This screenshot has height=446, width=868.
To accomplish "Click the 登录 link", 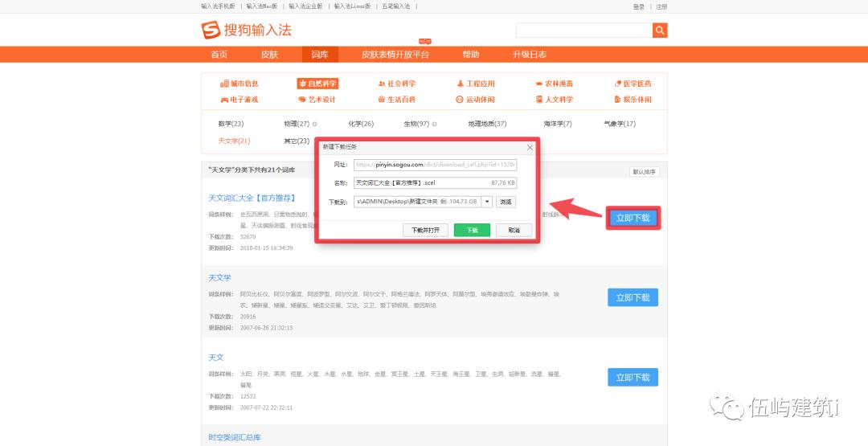I will click(x=639, y=7).
